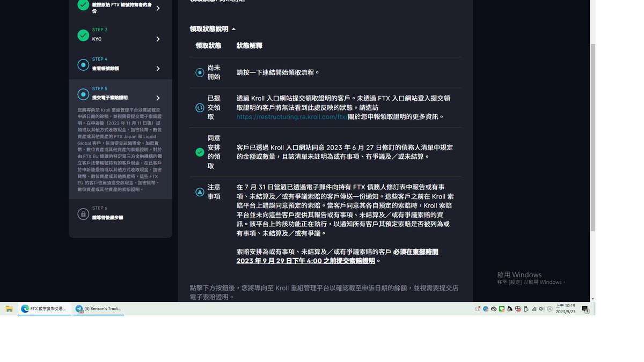Click the 同意安排的領取 status label
Viewport: 644px width, 362px height.
(x=214, y=152)
